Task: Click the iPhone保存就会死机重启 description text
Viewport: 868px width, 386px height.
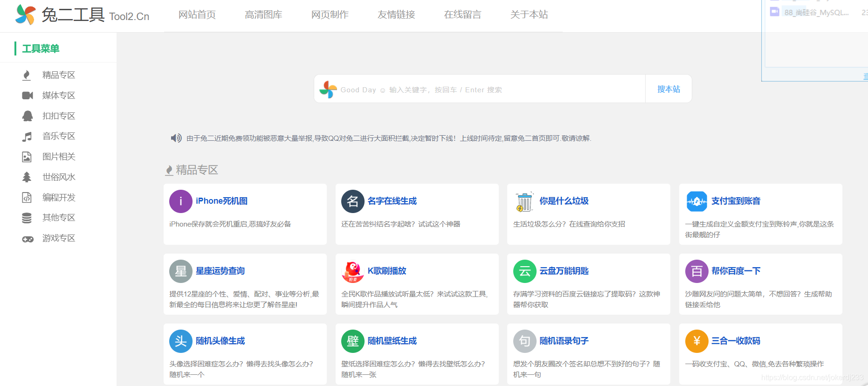Action: pos(230,224)
